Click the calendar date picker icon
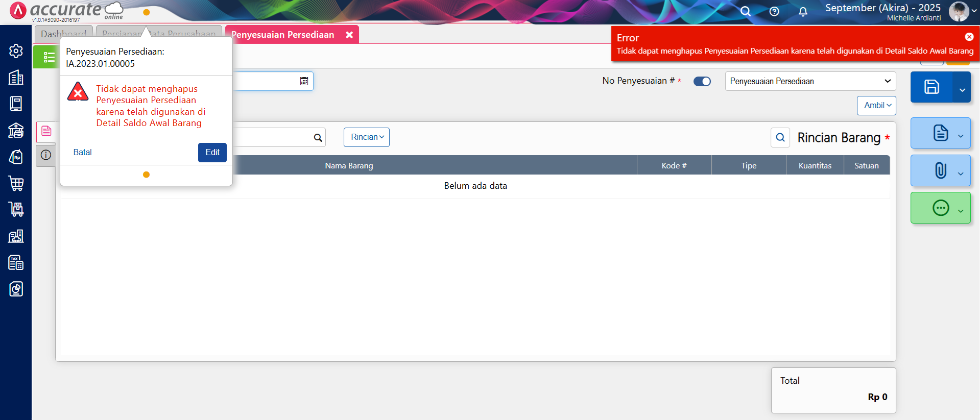 [304, 81]
